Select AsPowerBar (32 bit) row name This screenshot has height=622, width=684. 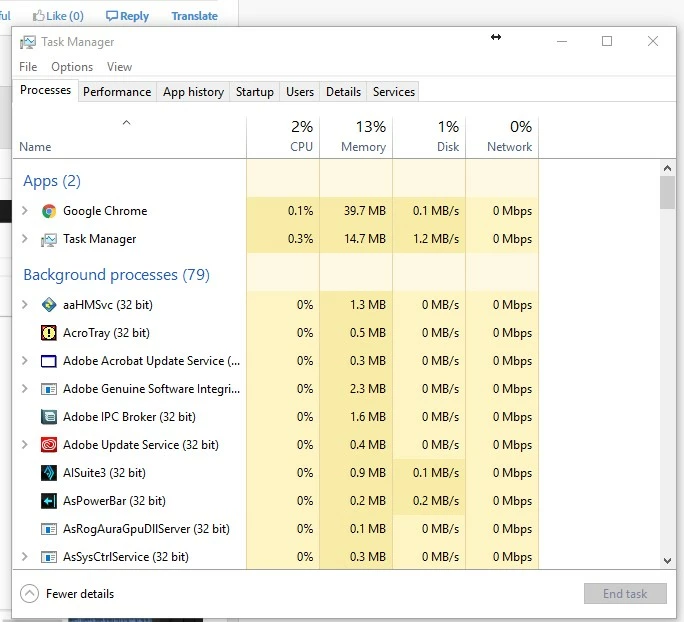coord(114,500)
